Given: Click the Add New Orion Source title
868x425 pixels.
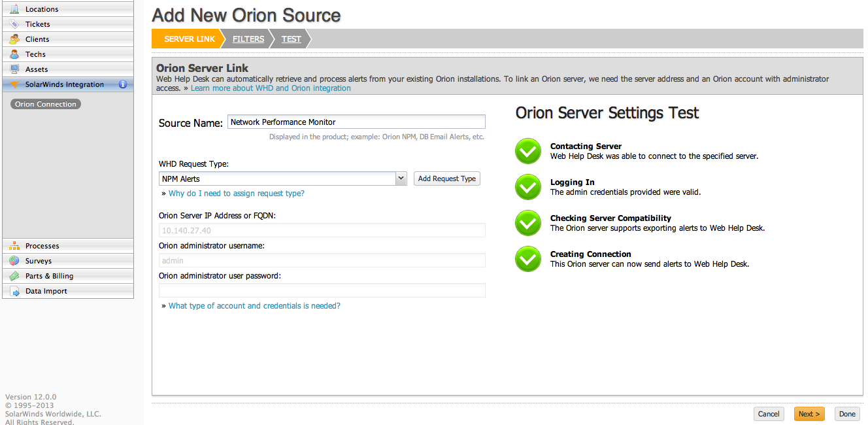Looking at the screenshot, I should (246, 15).
